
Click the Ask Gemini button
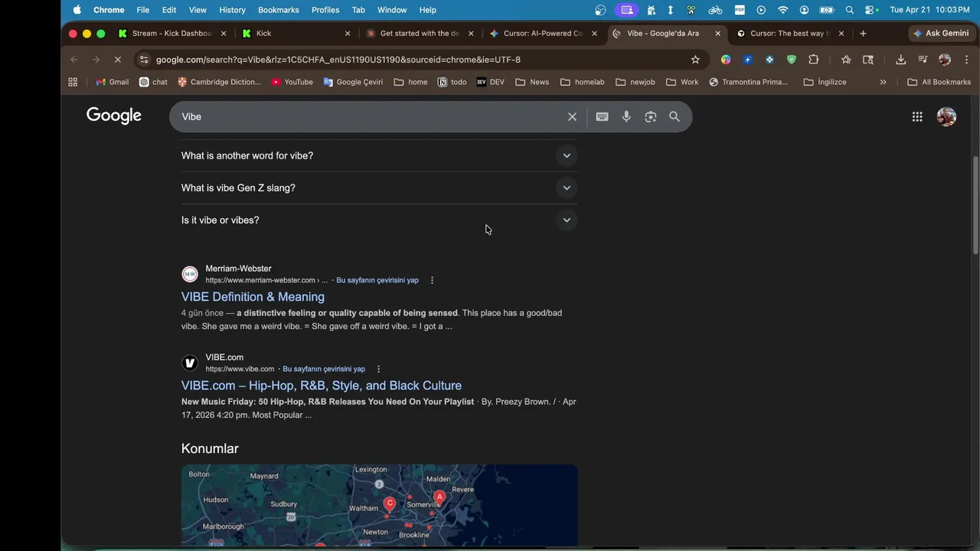pyautogui.click(x=941, y=34)
